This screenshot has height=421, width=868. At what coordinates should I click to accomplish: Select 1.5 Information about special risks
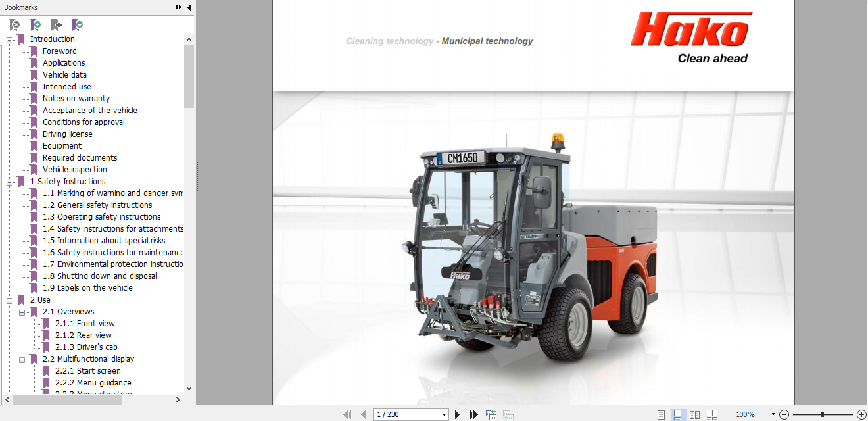104,241
